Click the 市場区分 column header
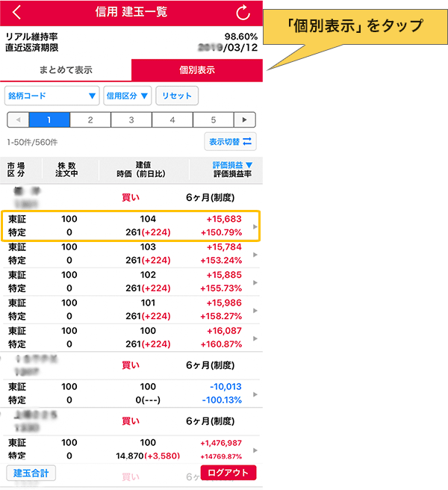This screenshot has width=448, height=490. pyautogui.click(x=16, y=170)
